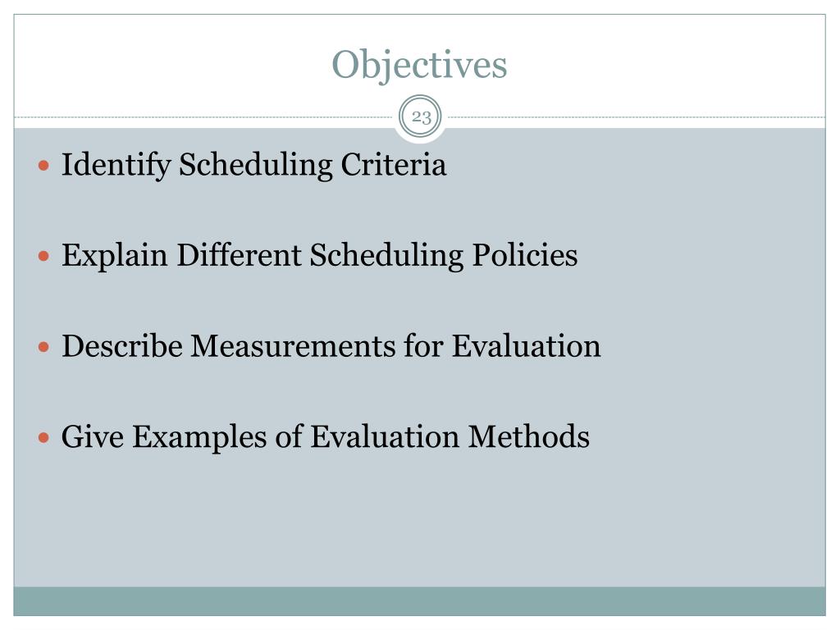Click the Objectives slide title
This screenshot has width=840, height=630.
(419, 65)
